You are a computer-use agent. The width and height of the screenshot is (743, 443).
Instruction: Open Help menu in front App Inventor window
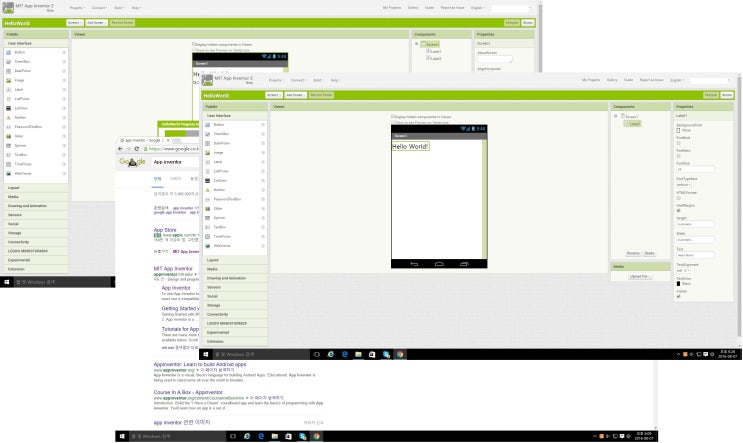click(335, 80)
